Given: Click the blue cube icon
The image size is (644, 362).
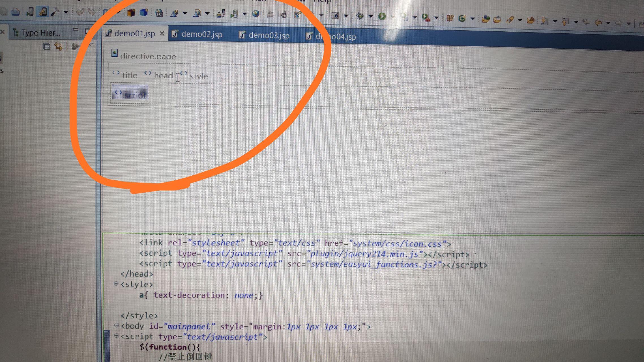Looking at the screenshot, I should click(x=144, y=13).
